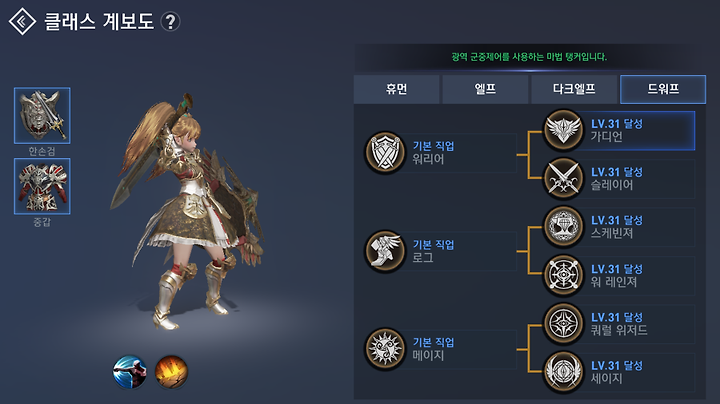Screen dimensions: 720x404
Task: Select the 드워프 race tab
Action: pyautogui.click(x=663, y=89)
